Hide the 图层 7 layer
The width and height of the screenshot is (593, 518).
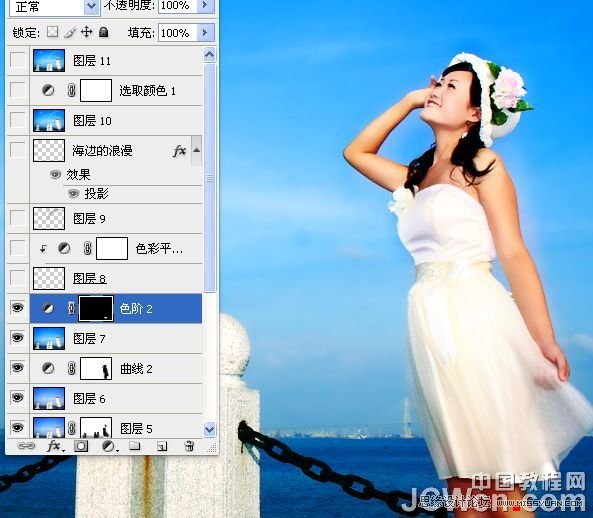(x=17, y=338)
